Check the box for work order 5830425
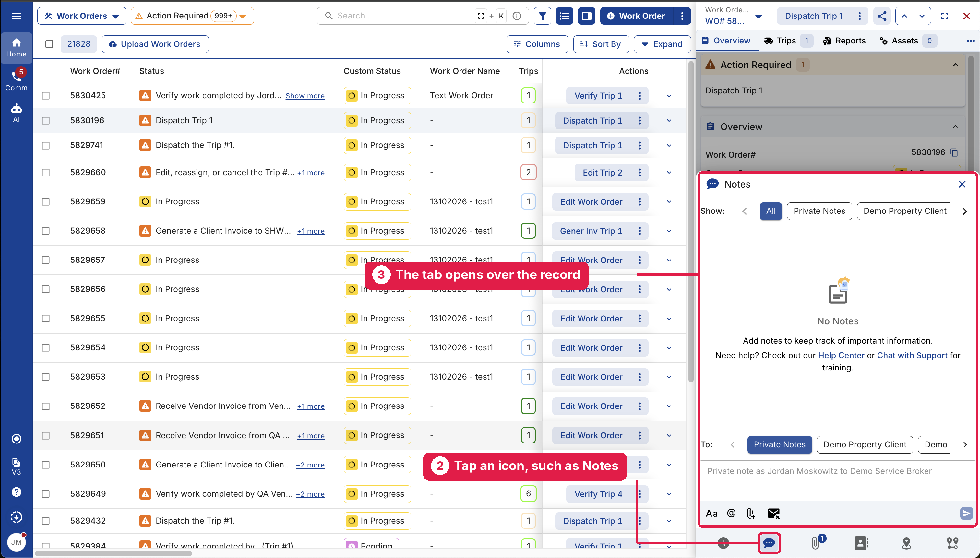 pos(46,95)
